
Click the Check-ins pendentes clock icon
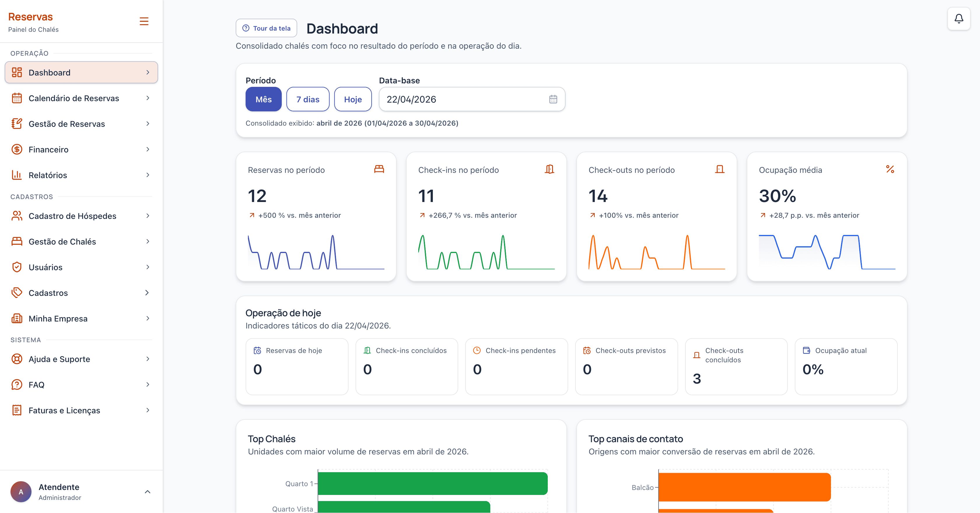[477, 350]
